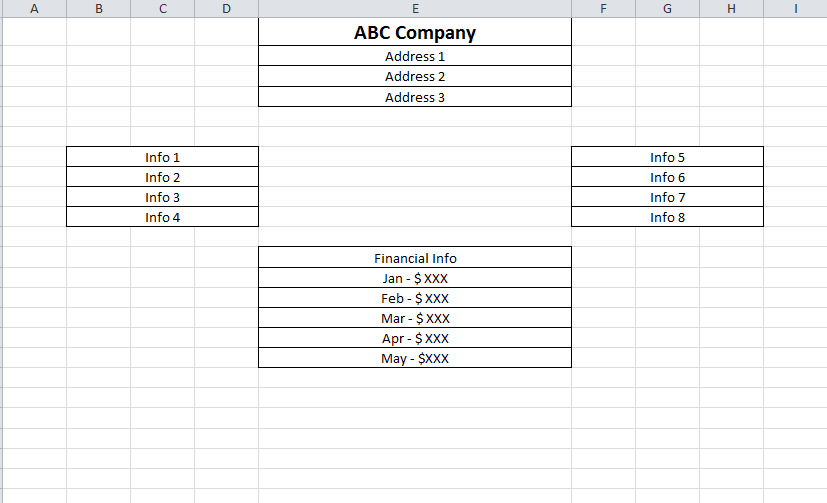Select the ABC Company title cell

click(415, 33)
